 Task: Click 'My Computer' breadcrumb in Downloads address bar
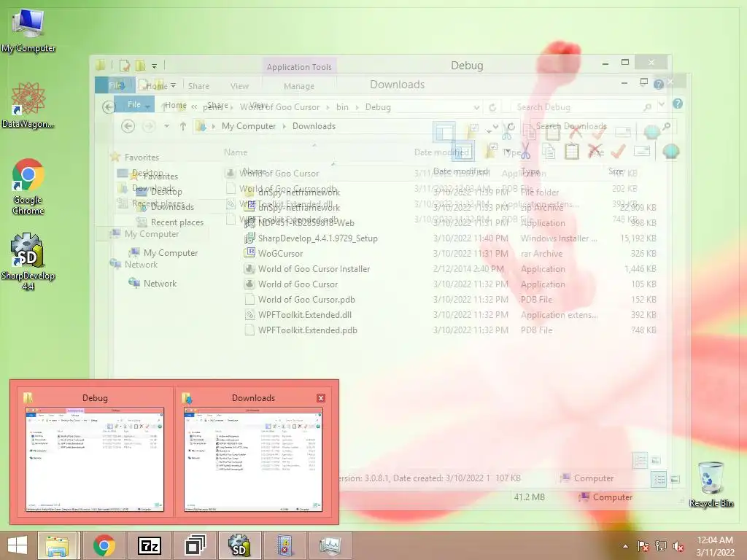point(249,126)
